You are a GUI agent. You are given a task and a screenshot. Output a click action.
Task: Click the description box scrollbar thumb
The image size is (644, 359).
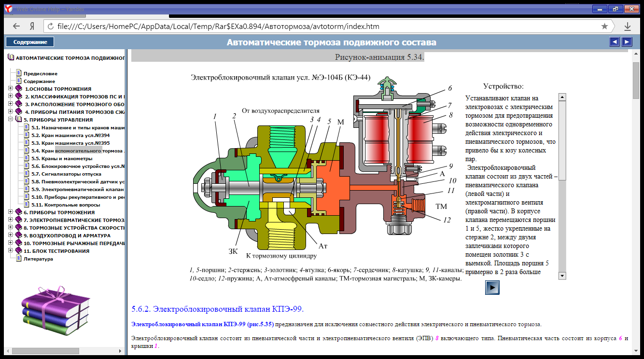tap(562, 140)
